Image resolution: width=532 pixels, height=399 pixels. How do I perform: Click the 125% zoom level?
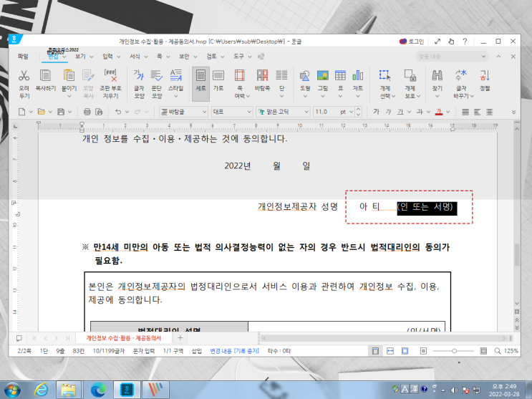click(x=511, y=351)
